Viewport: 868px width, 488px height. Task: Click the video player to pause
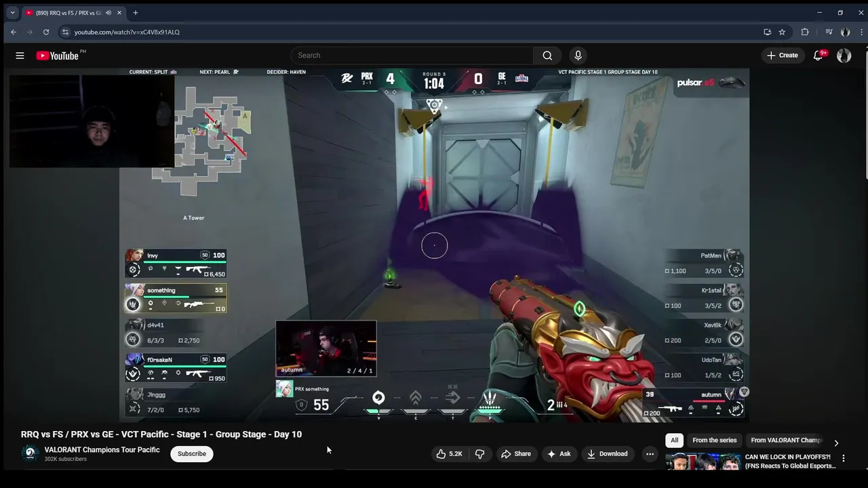point(434,244)
